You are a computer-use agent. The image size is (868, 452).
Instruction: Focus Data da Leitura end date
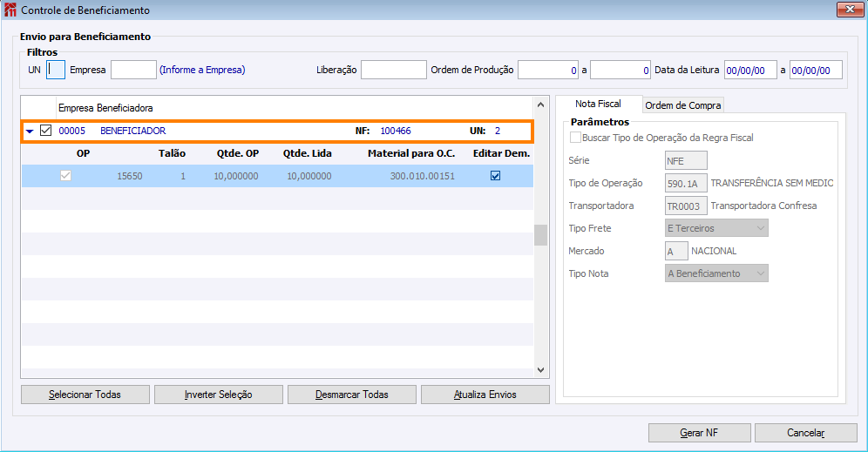click(x=816, y=70)
